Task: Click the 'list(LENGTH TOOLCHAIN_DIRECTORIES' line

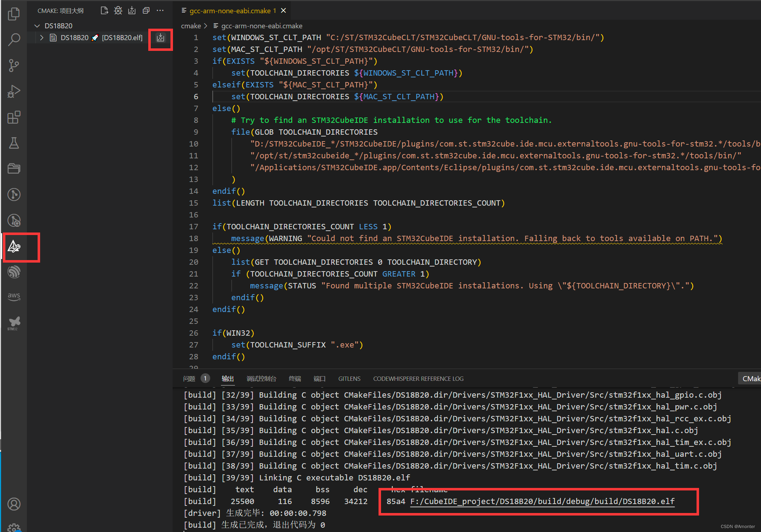Action: 358,203
